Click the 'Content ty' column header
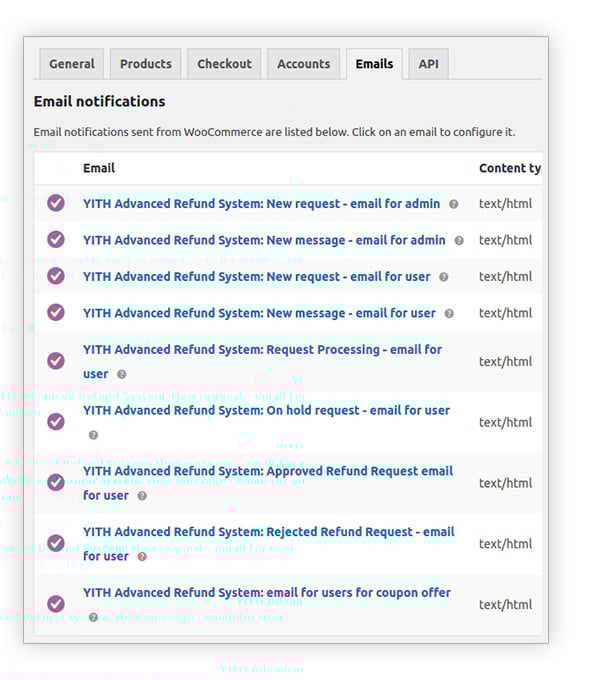Image resolution: width=600 pixels, height=680 pixels. (x=510, y=168)
